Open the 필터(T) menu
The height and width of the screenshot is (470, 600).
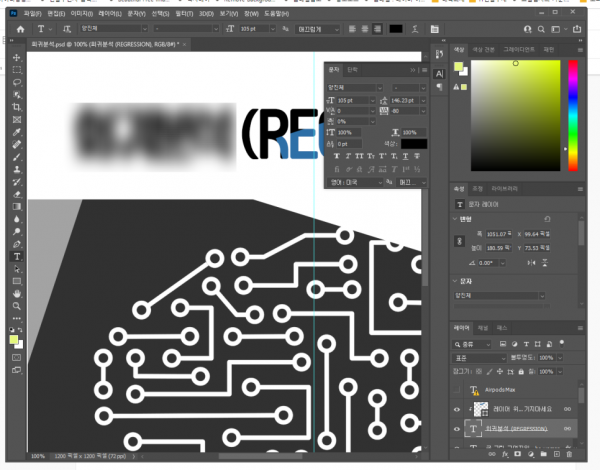tap(184, 14)
